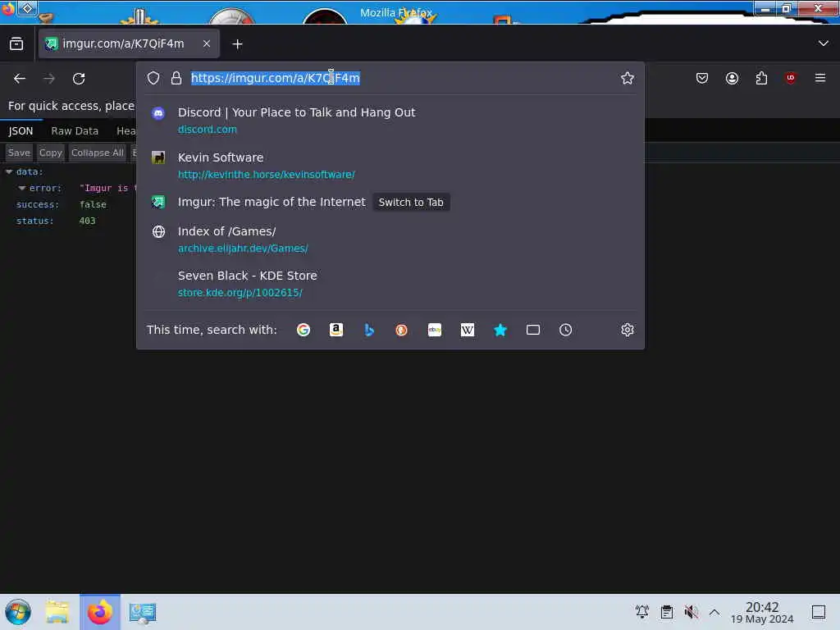
Task: Open the Firefox account icon
Action: (x=732, y=78)
